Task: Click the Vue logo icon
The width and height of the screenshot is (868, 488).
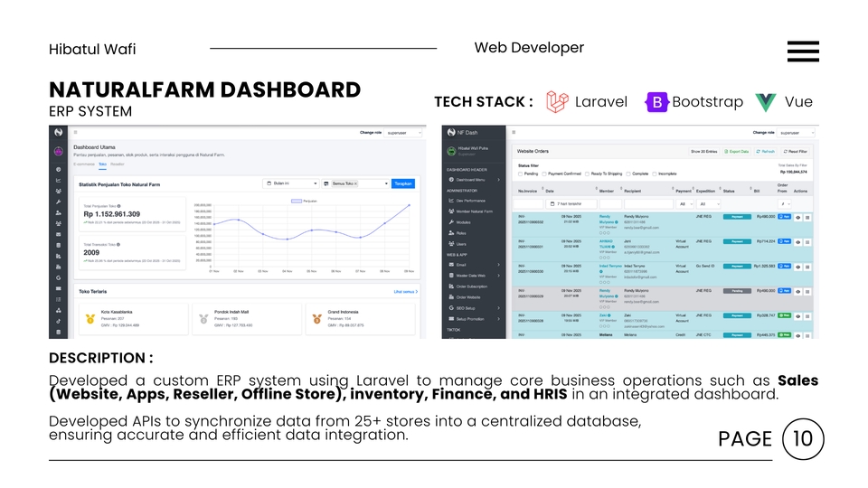Action: pos(767,102)
